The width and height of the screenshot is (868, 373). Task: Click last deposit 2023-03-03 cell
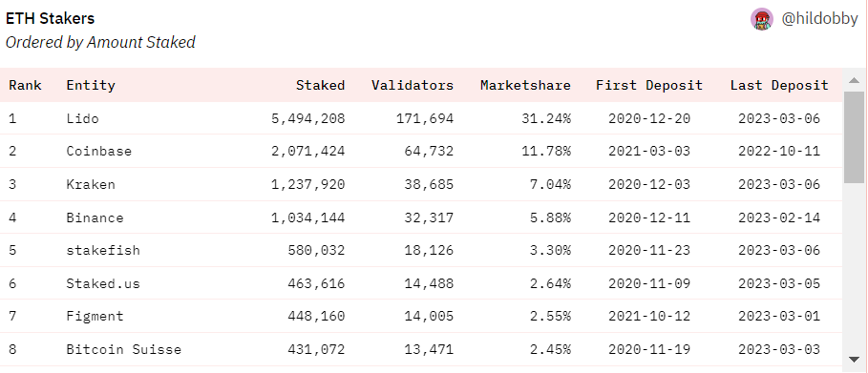[x=779, y=349]
